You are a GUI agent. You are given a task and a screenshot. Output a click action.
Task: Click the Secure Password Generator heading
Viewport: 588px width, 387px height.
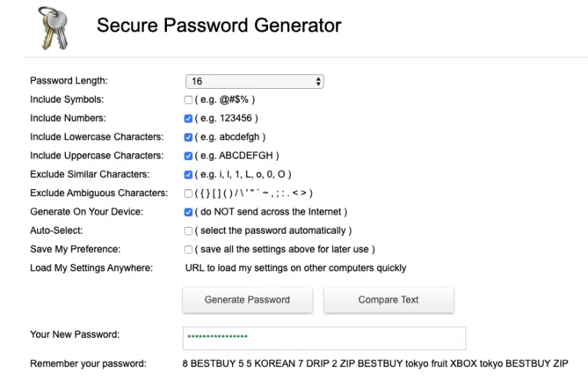point(219,25)
